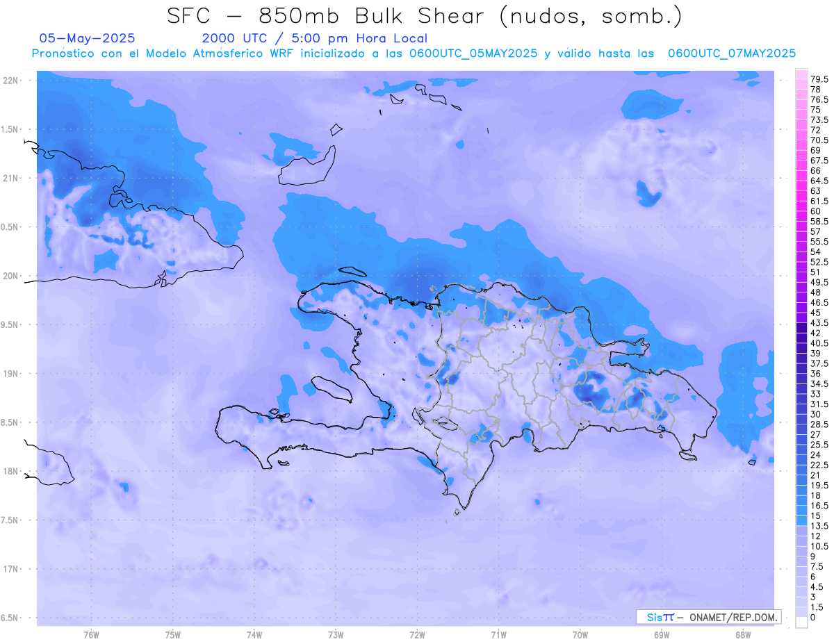
Task: Click the '0' value at the scale bottom
Action: [813, 617]
